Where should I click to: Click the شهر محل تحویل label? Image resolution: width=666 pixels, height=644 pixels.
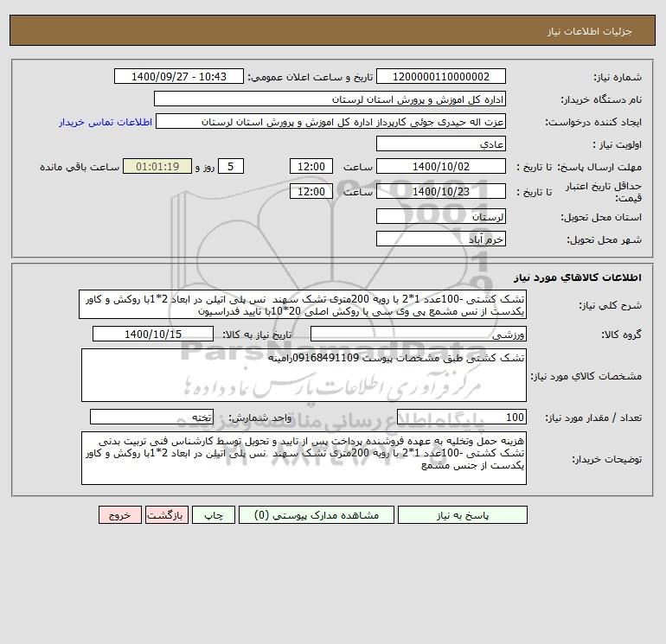[x=605, y=239]
